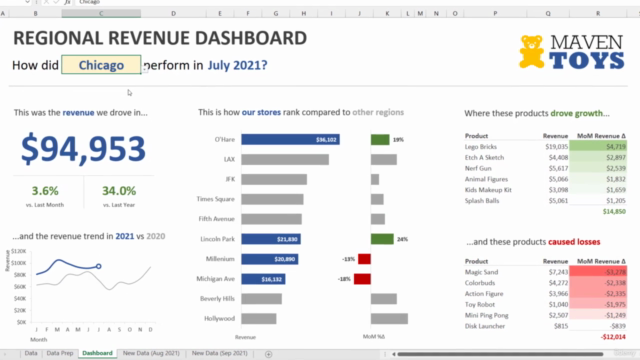Select column P header
The width and height of the screenshot is (640, 360).
tap(495, 13)
